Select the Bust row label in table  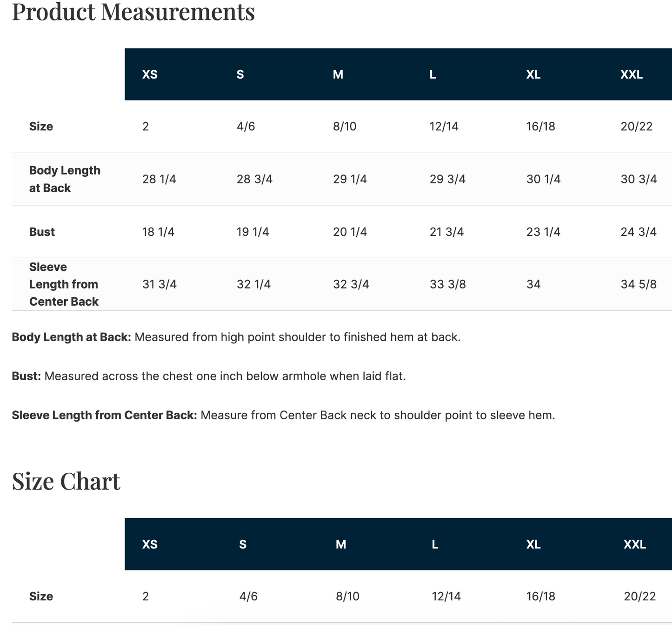42,232
